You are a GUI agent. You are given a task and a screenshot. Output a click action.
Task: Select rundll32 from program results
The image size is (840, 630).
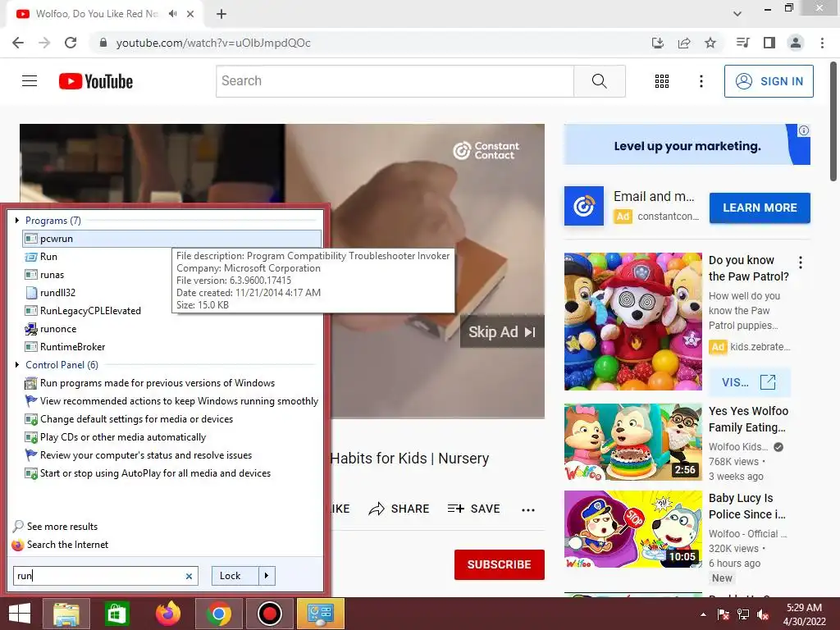tap(57, 293)
